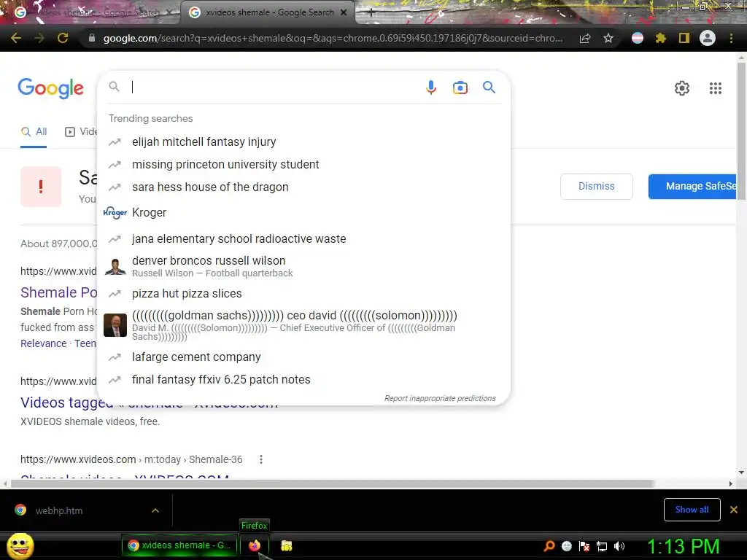Open the Google apps grid
Viewport: 747px width, 560px height.
[x=715, y=88]
